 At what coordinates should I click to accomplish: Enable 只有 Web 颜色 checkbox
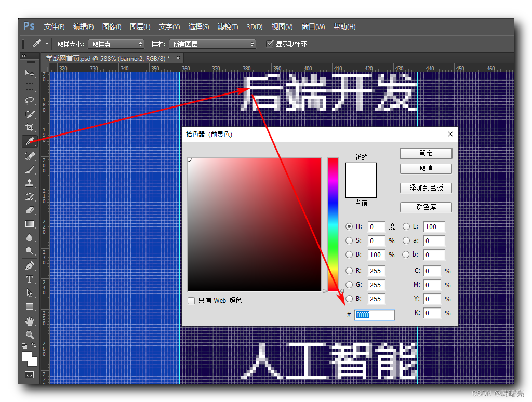(x=191, y=301)
